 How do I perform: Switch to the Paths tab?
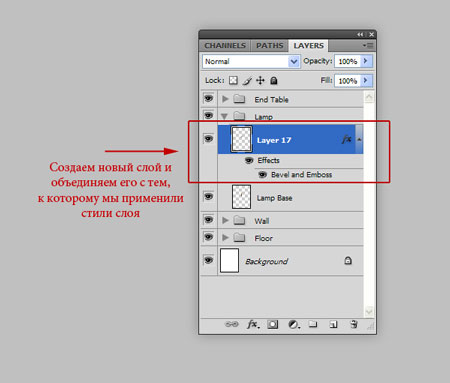click(270, 46)
